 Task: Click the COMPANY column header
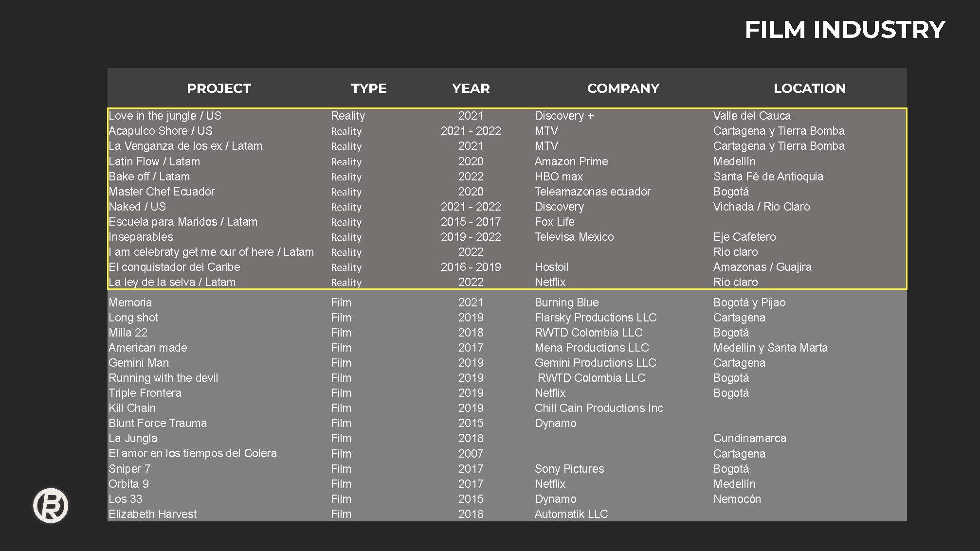(x=623, y=89)
